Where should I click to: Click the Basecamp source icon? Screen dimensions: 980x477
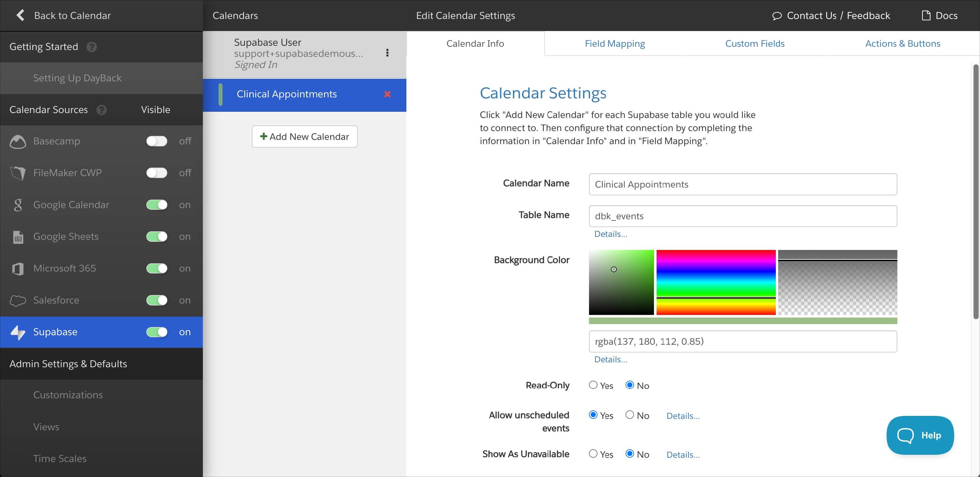pyautogui.click(x=18, y=141)
